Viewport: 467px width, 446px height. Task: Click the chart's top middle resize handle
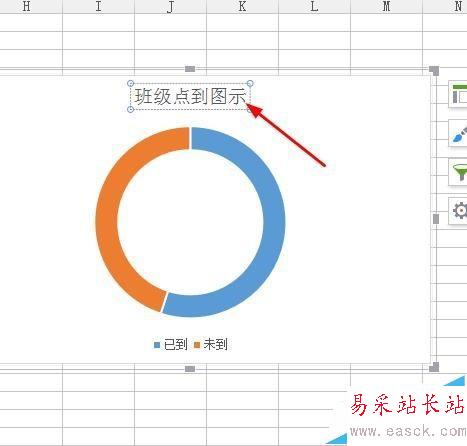tap(190, 69)
